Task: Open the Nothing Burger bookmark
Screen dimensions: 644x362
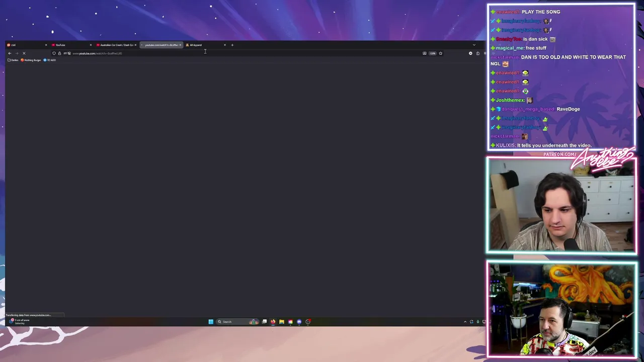Action: pyautogui.click(x=31, y=60)
